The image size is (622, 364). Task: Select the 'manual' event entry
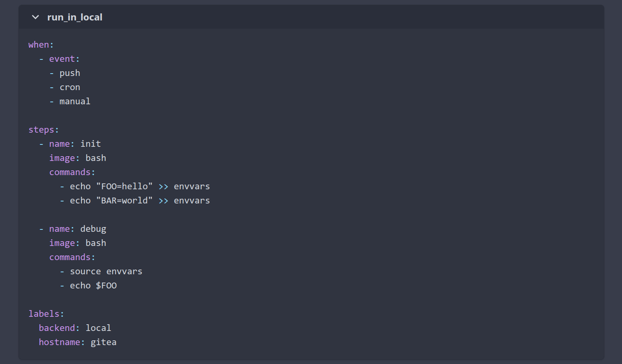75,102
